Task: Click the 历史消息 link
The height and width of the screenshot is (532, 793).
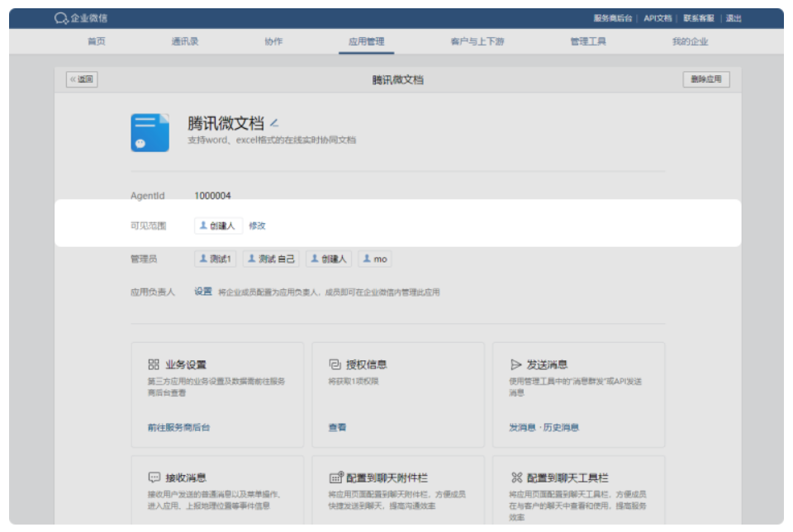Action: point(561,427)
